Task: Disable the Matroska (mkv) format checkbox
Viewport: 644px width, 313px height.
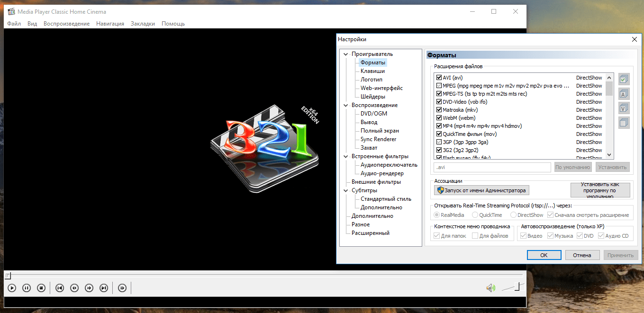Action: click(439, 109)
